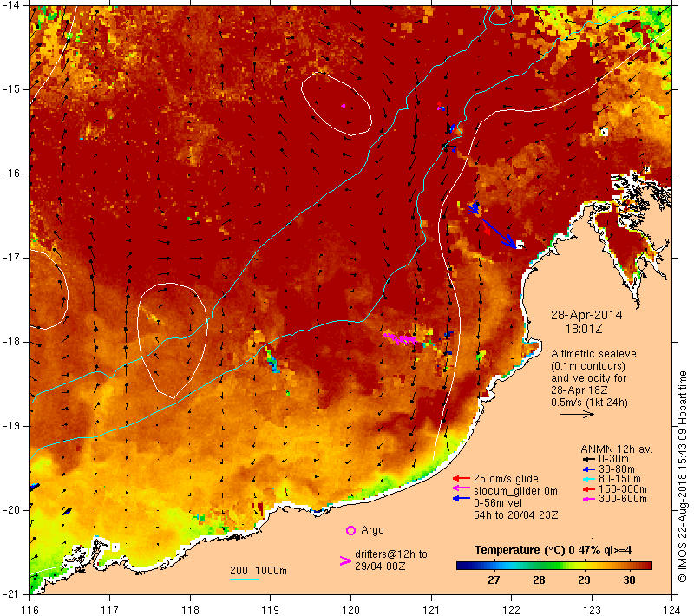Click the 29/04 00Z drifter date text
The image size is (694, 616).
click(x=380, y=567)
